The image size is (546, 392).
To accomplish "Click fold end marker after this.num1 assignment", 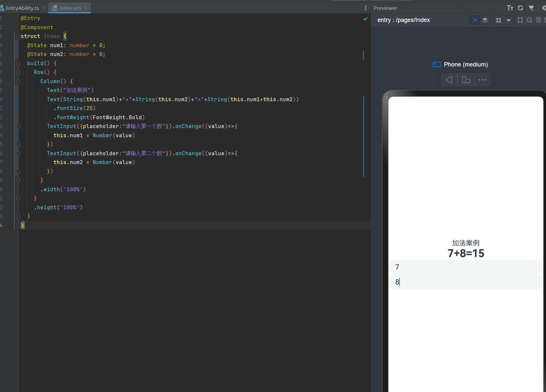I will tap(18, 144).
